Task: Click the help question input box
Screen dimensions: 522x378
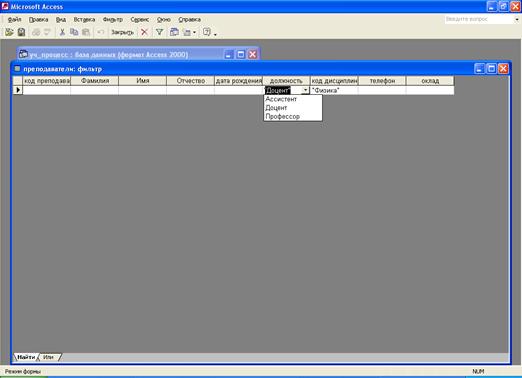Action: 479,19
